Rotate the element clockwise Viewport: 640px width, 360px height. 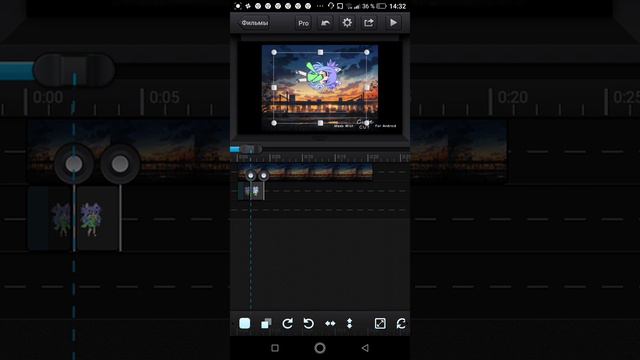[x=287, y=324]
